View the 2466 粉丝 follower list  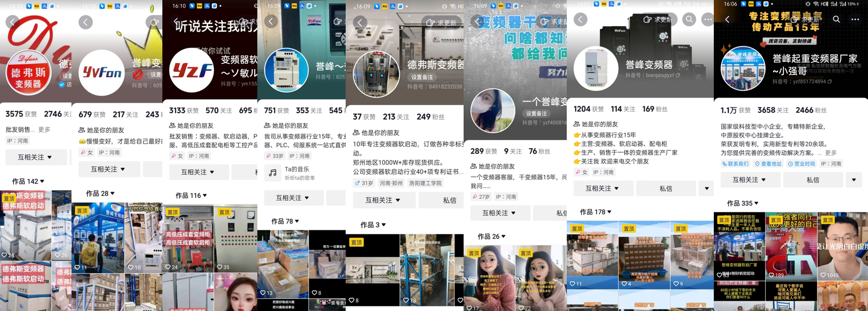tap(811, 110)
